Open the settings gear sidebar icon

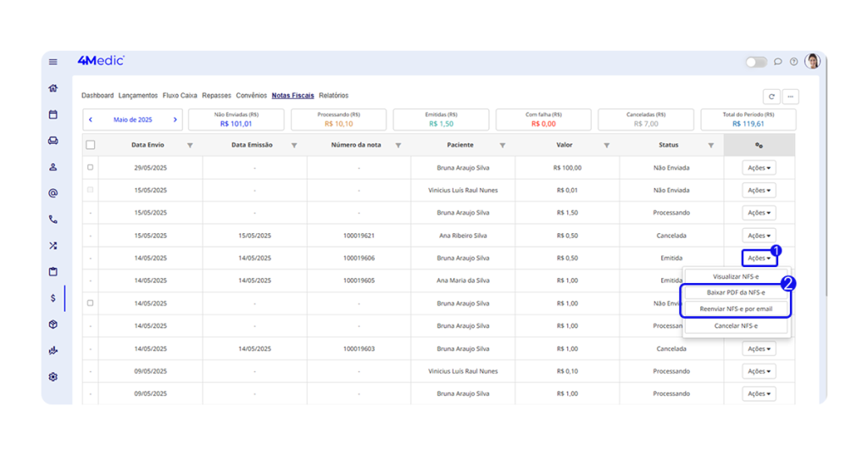click(53, 377)
